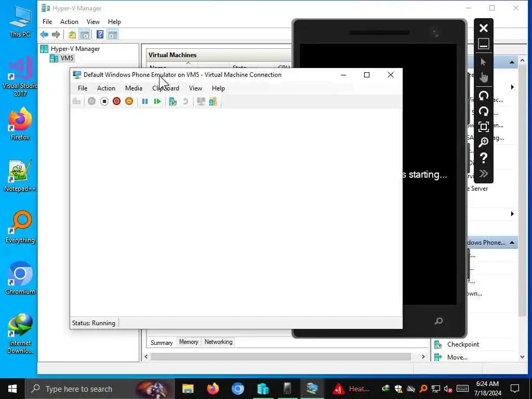Close the emulator with the X icon
Image resolution: width=532 pixels, height=399 pixels.
click(x=484, y=28)
